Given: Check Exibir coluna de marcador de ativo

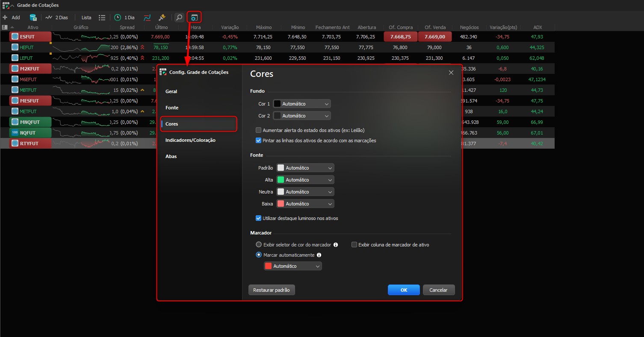Looking at the screenshot, I should pyautogui.click(x=354, y=245).
